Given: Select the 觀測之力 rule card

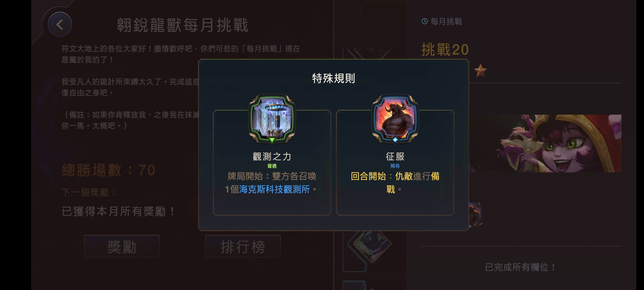Looking at the screenshot, I should [272, 162].
